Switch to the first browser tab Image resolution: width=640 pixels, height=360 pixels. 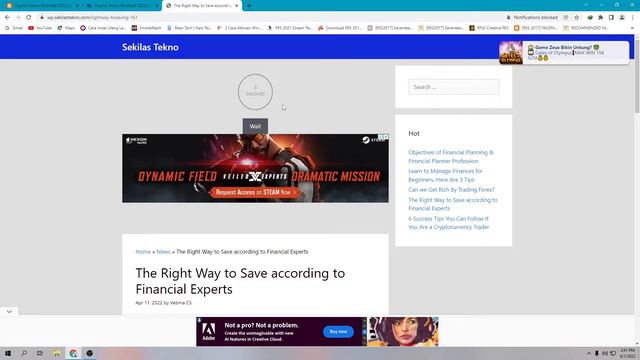pos(42,6)
